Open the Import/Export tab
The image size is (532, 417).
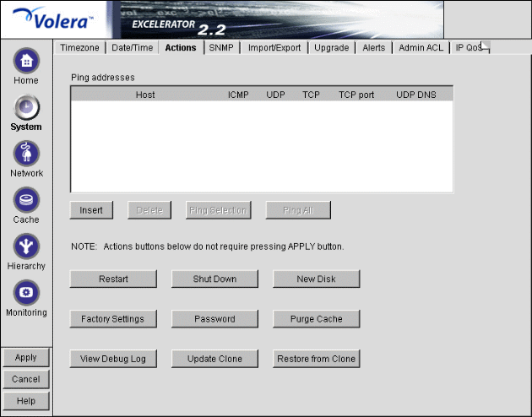[x=274, y=48]
